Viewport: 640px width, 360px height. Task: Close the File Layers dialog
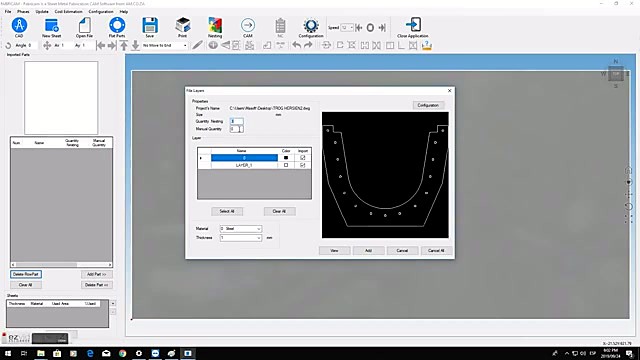[449, 91]
